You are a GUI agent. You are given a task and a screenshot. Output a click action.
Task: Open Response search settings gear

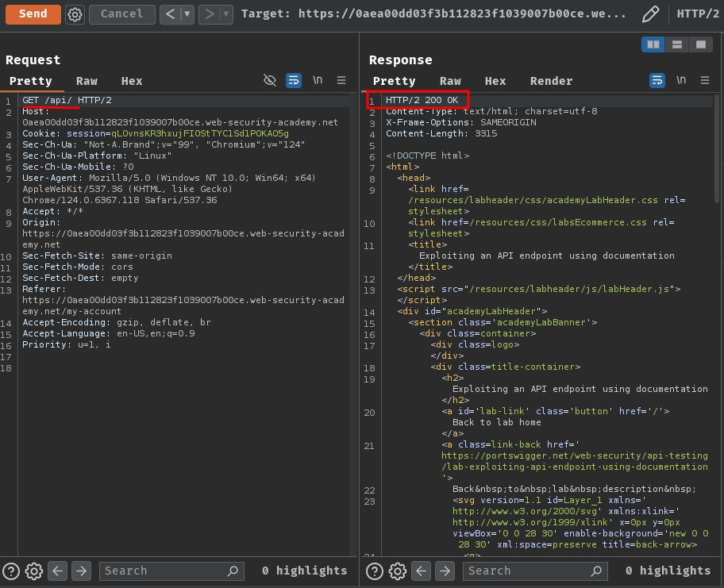397,571
